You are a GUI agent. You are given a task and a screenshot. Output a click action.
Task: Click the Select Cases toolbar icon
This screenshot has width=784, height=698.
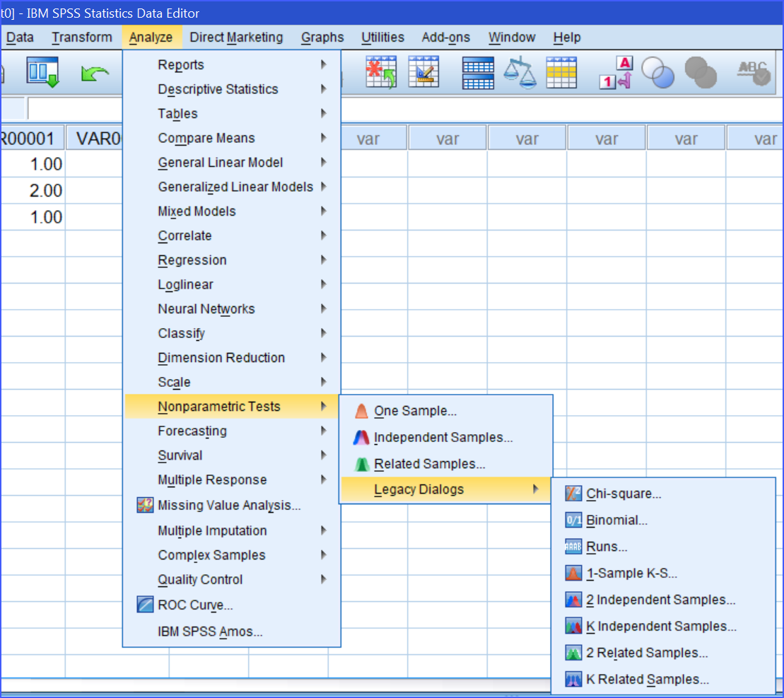(x=561, y=72)
